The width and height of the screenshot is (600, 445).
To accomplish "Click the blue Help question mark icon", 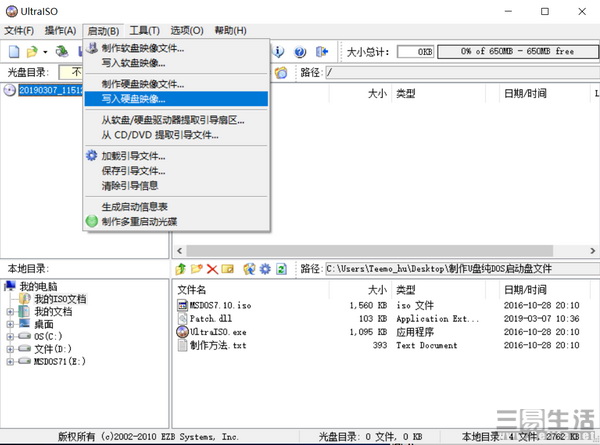I will click(300, 52).
